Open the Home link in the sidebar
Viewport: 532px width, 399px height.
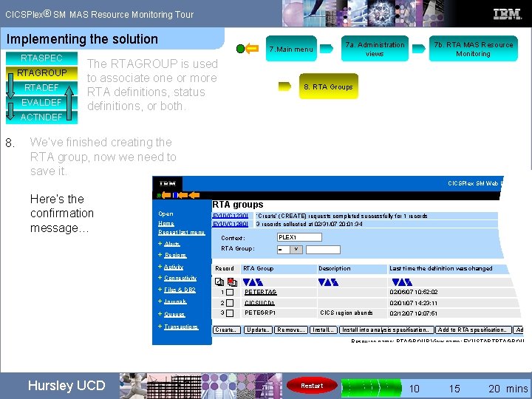[x=166, y=224]
